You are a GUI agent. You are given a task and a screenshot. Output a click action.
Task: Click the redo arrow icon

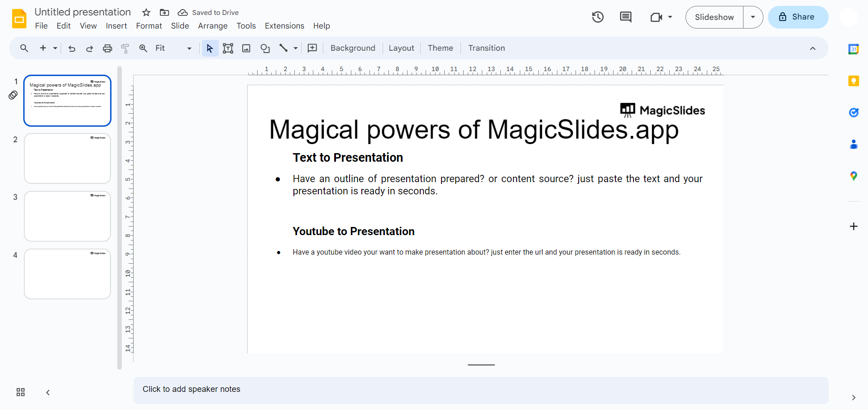(x=90, y=48)
